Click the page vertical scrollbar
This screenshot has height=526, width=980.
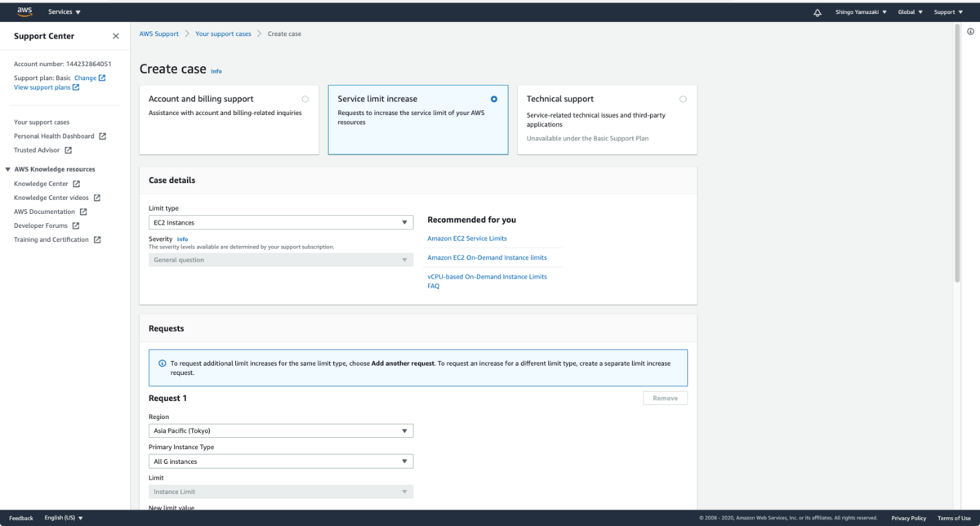coord(958,155)
